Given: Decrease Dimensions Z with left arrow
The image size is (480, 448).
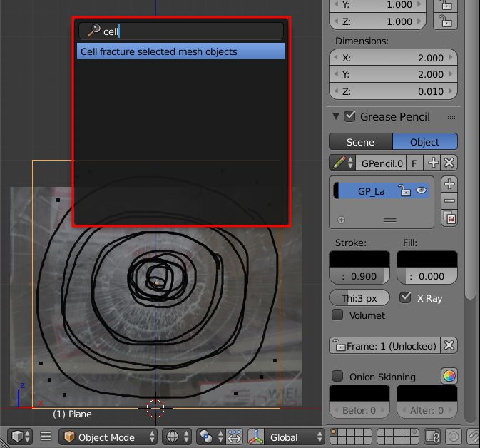Looking at the screenshot, I should pos(336,91).
